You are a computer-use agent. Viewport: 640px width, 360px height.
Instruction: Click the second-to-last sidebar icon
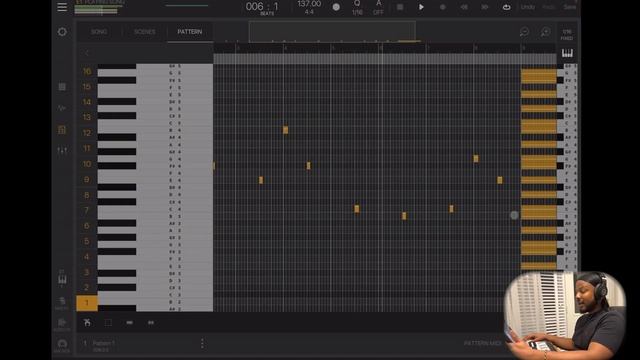pyautogui.click(x=62, y=324)
